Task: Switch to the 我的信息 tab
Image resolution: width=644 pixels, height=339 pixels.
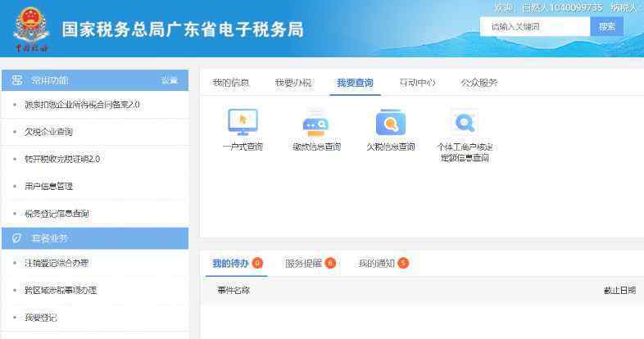Action: click(230, 83)
